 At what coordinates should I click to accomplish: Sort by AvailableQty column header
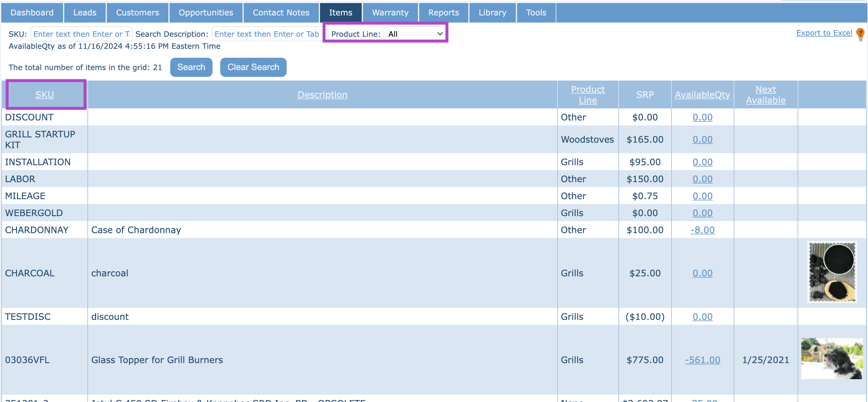(702, 94)
